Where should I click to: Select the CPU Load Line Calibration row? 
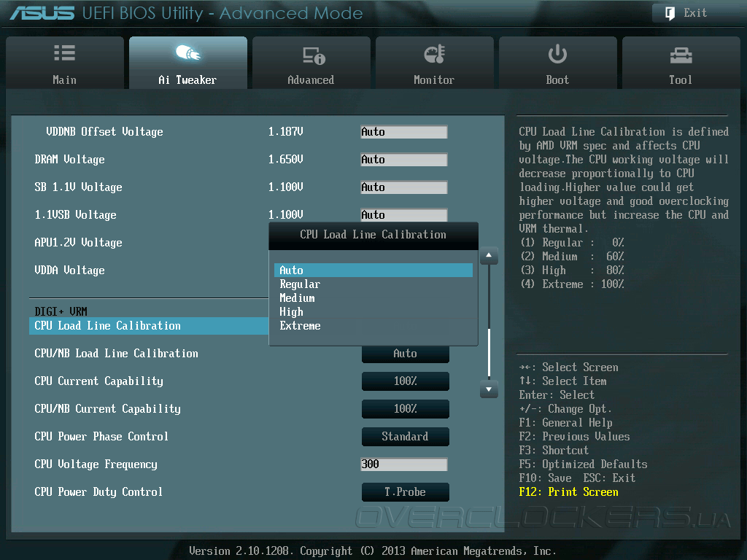click(149, 326)
